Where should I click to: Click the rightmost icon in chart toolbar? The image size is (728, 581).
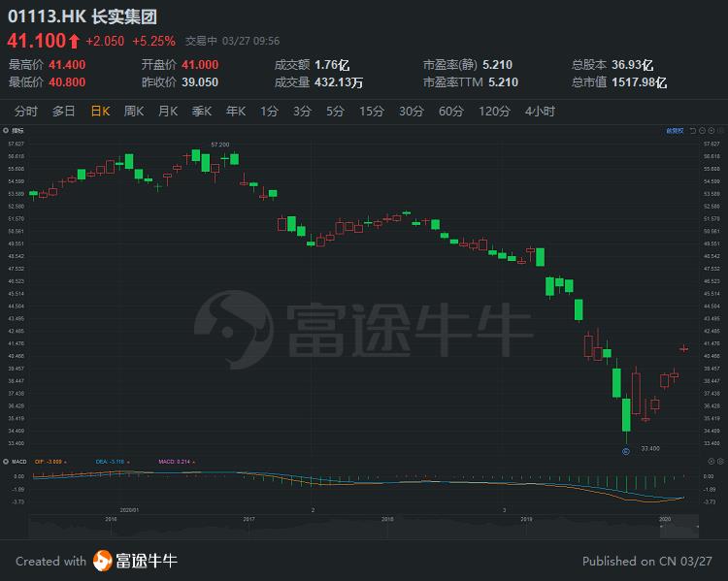pos(720,131)
